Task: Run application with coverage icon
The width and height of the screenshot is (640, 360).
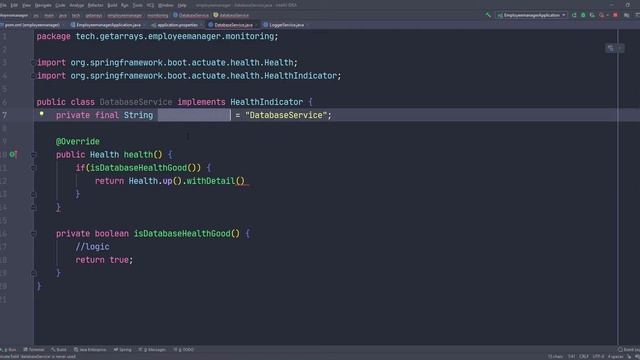Action: click(592, 15)
